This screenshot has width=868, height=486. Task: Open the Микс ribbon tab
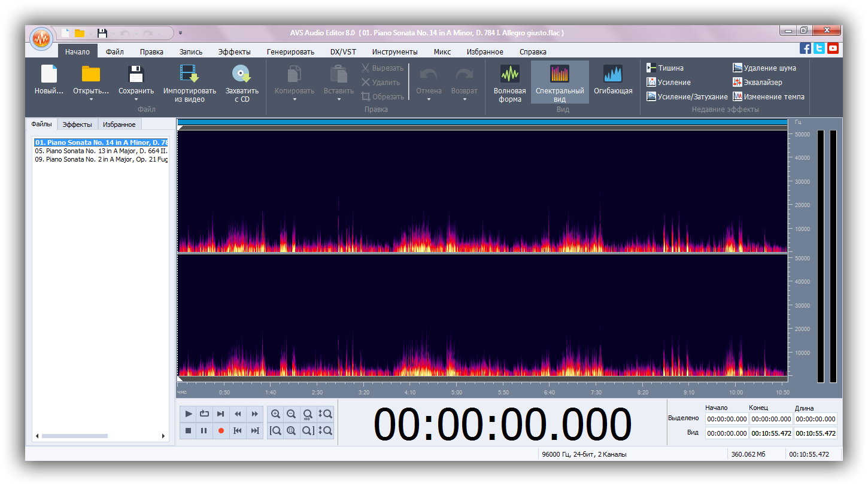tap(442, 52)
